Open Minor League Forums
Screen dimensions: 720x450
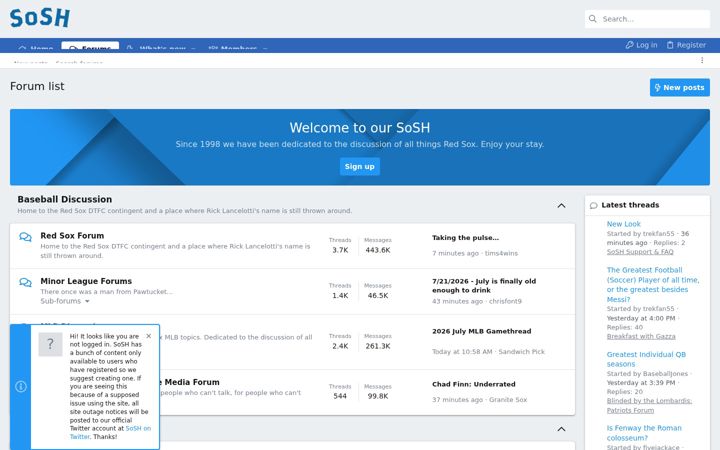[86, 281]
